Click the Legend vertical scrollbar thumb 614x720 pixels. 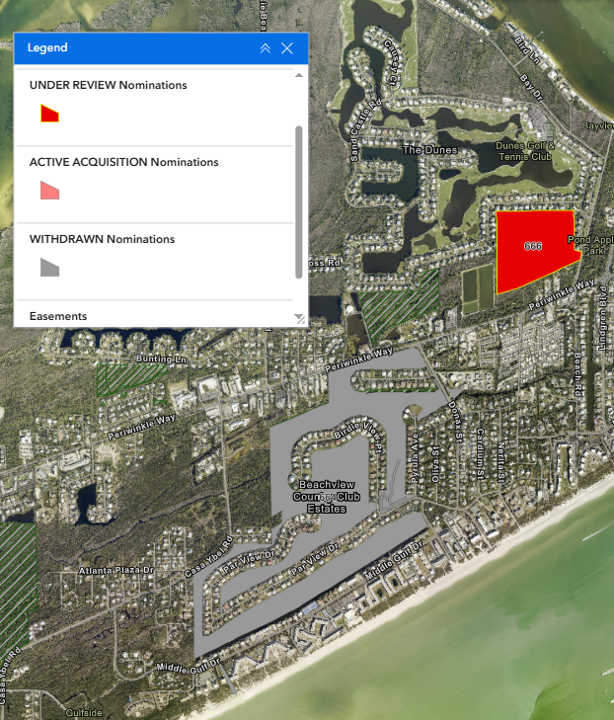click(x=299, y=202)
